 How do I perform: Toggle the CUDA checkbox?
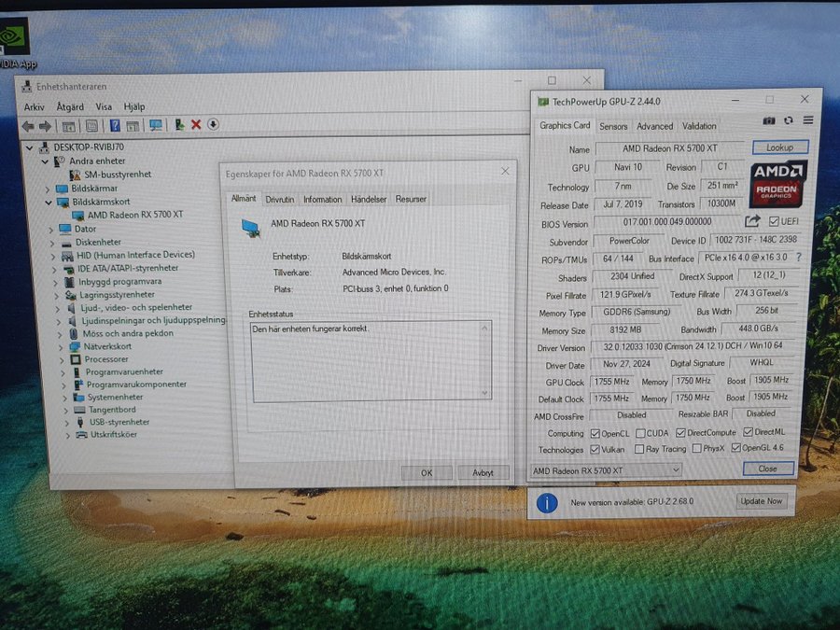pyautogui.click(x=639, y=433)
